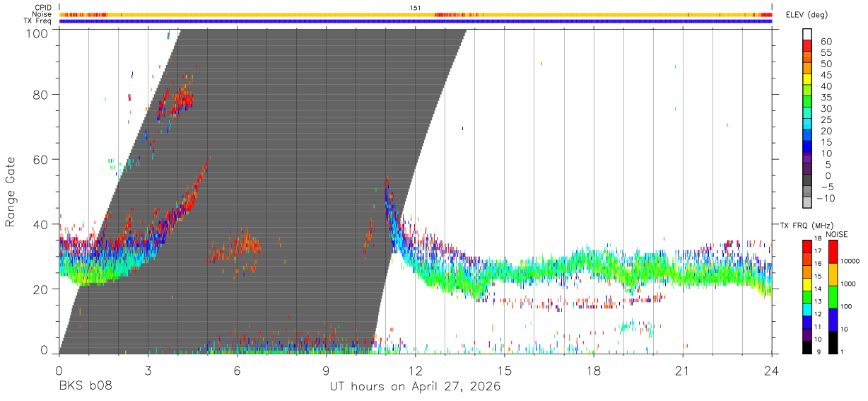Click the BKS b08 radar label
This screenshot has height=401, width=868.
[86, 386]
